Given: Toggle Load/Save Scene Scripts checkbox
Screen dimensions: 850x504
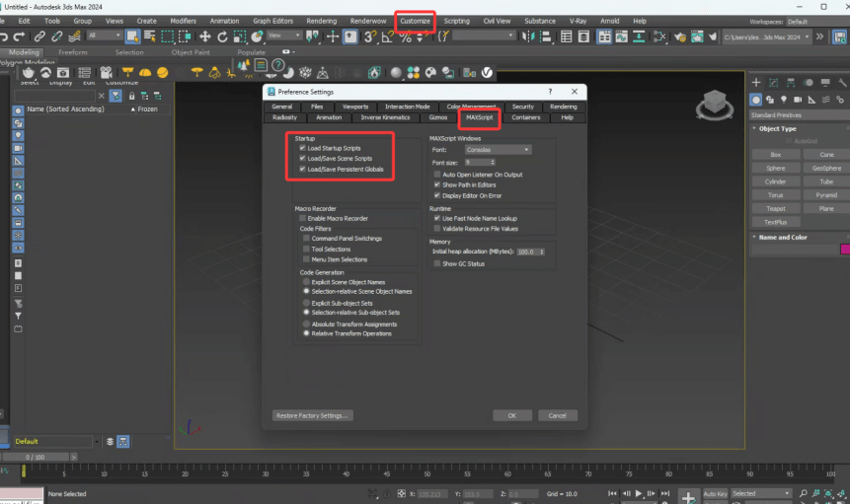Looking at the screenshot, I should tap(302, 158).
